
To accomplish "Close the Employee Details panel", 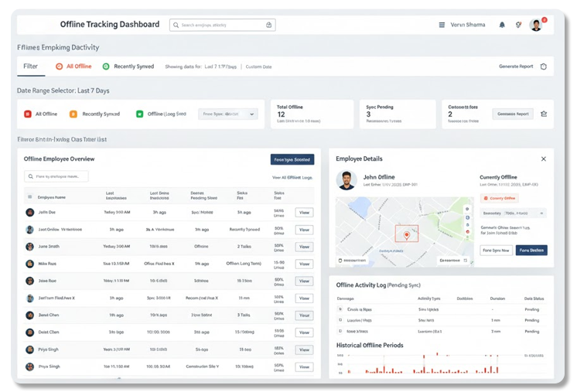I will pyautogui.click(x=543, y=159).
